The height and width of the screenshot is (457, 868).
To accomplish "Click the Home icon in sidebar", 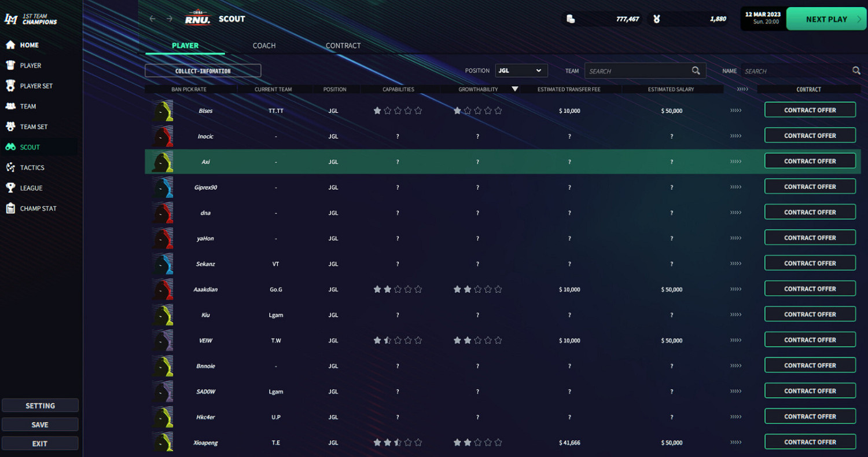I will click(10, 45).
